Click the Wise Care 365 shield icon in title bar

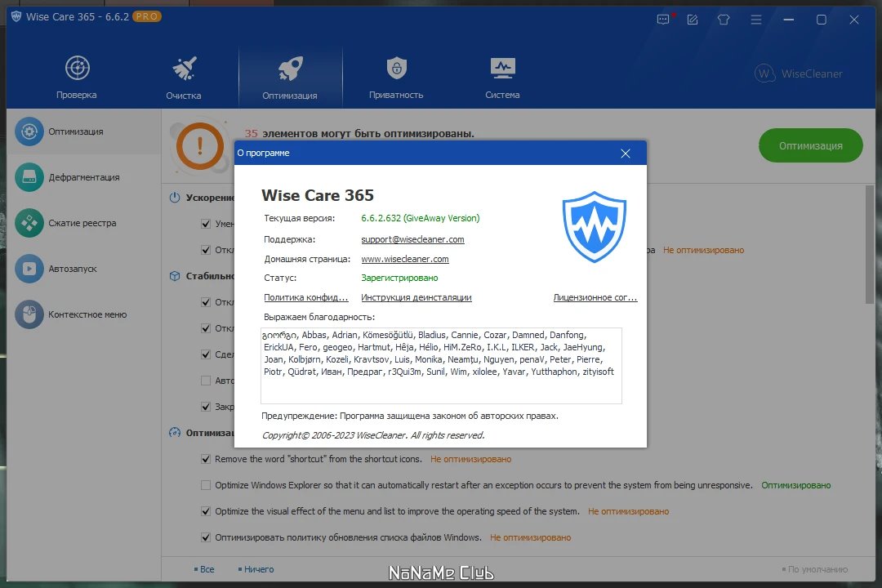click(x=16, y=16)
